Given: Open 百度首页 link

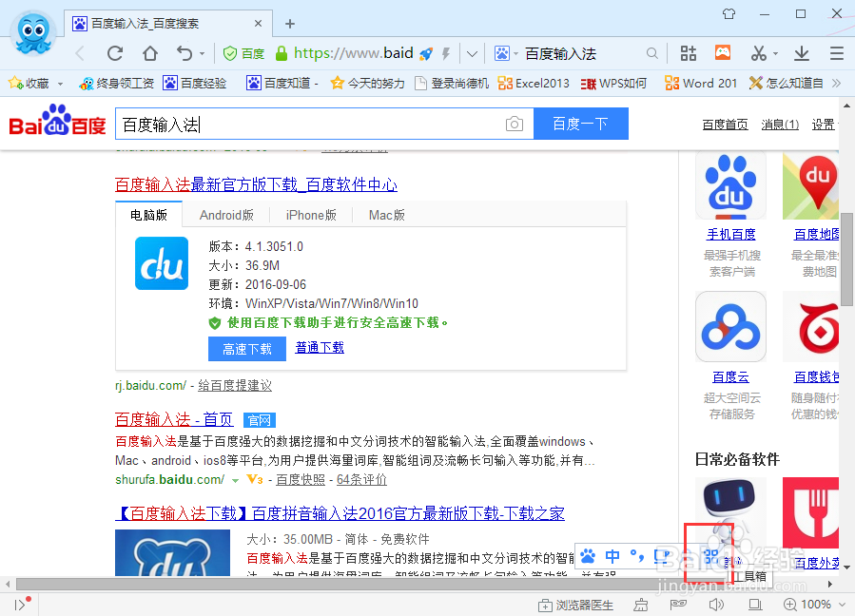Looking at the screenshot, I should (726, 125).
